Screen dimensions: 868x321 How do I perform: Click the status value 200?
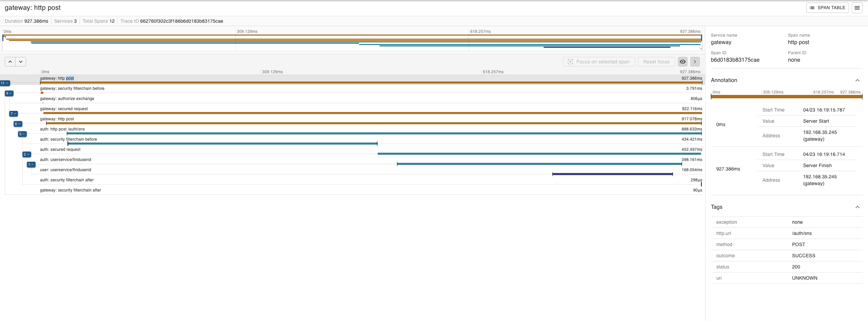(x=796, y=267)
